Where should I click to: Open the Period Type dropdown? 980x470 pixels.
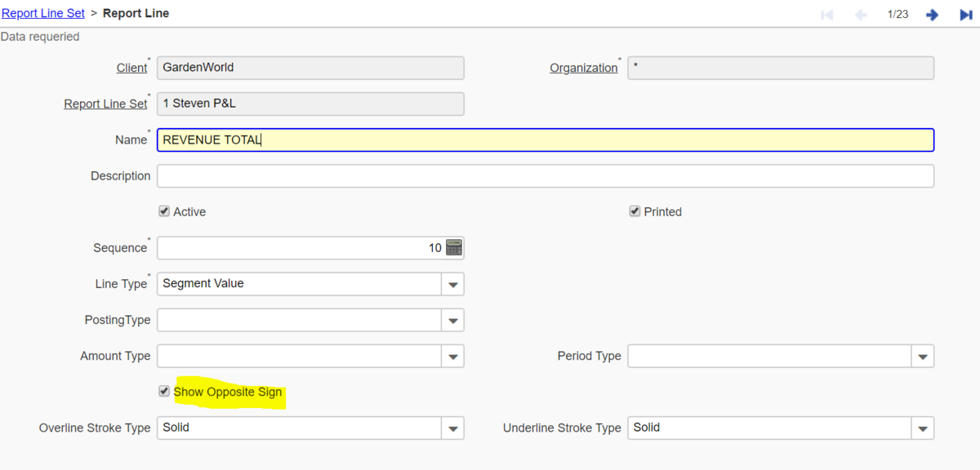(x=923, y=357)
